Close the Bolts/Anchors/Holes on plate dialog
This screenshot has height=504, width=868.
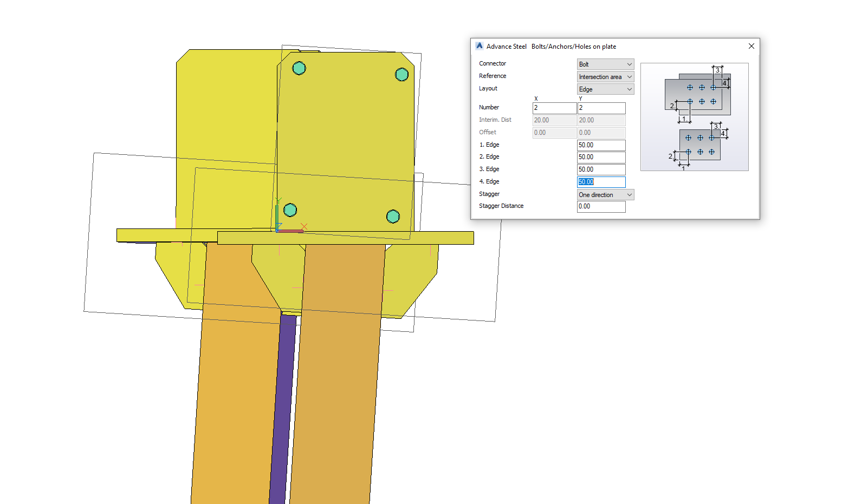pyautogui.click(x=752, y=46)
